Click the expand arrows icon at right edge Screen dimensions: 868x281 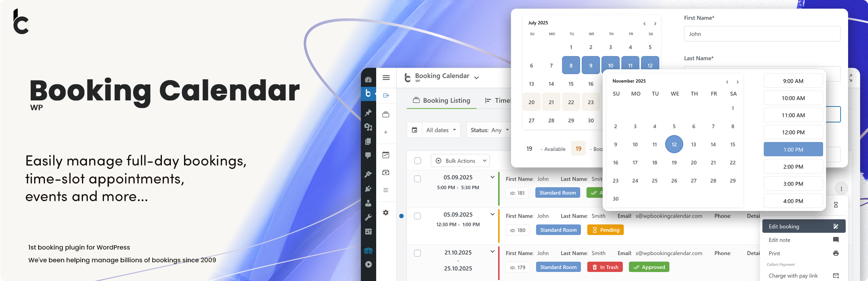point(851,78)
